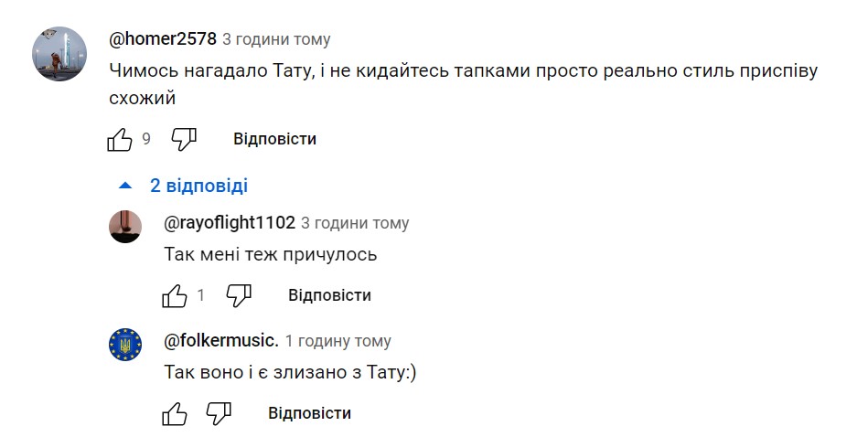868x437 pixels.
Task: Go to the @folkermusic. channel link
Action: tap(220, 341)
